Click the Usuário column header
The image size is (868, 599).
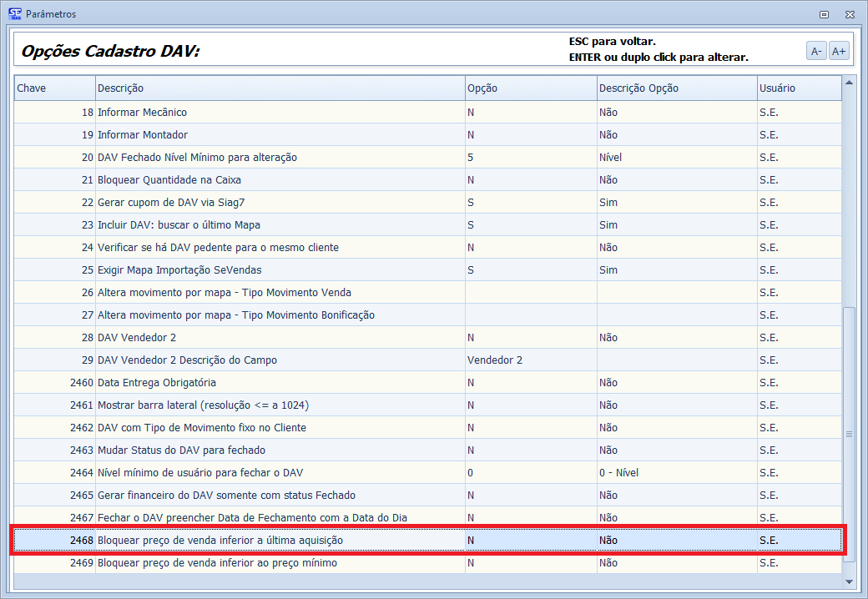(x=798, y=88)
